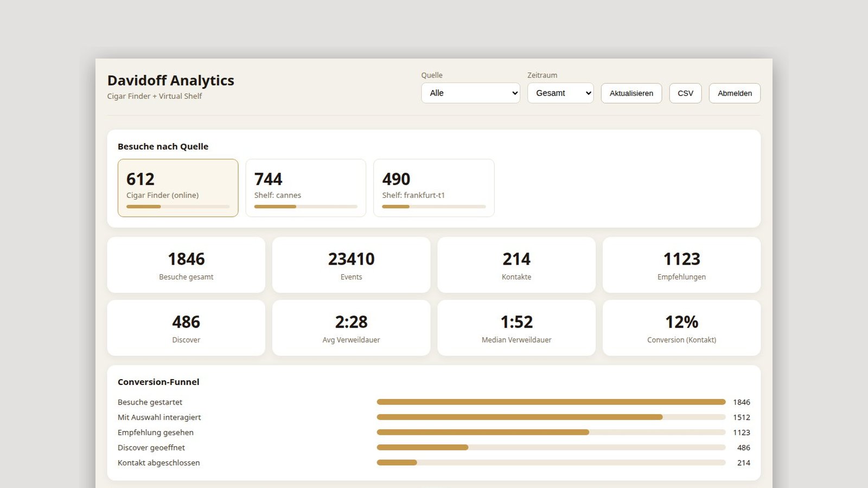Screen dimensions: 868x488
Task: Click the Kontakt abgeschlossen label
Action: coord(158,463)
